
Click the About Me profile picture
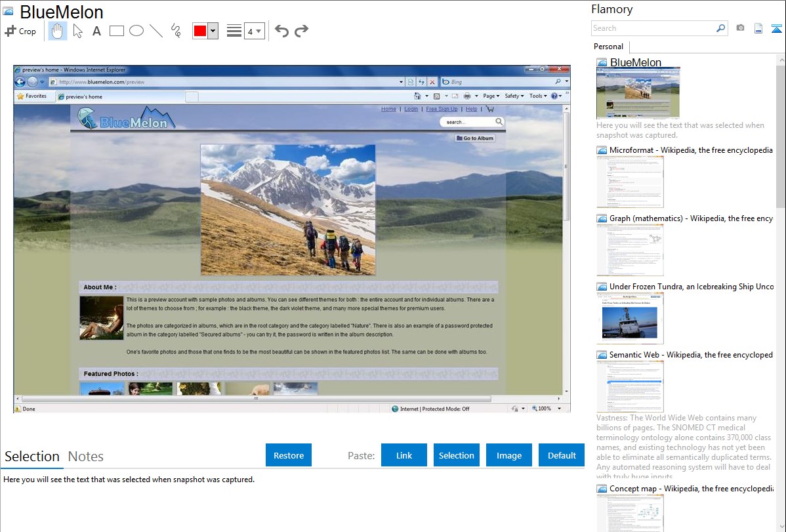(101, 318)
